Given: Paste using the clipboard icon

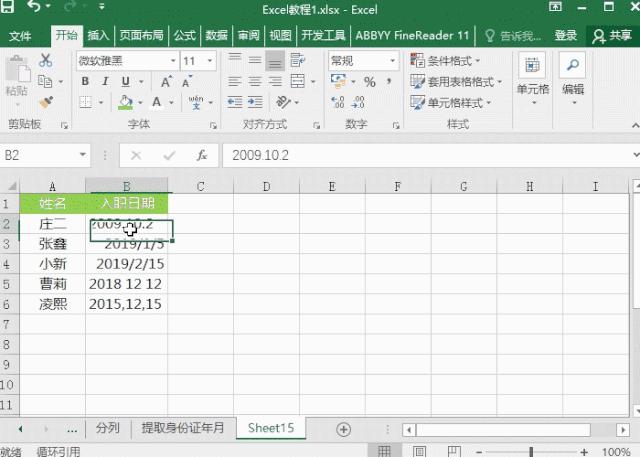Looking at the screenshot, I should 18,69.
